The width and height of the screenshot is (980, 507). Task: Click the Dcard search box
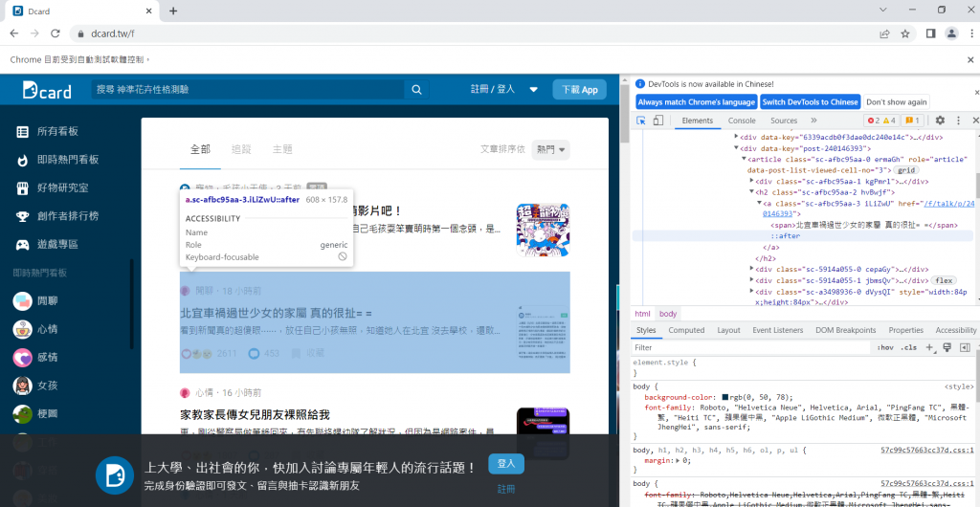pyautogui.click(x=248, y=90)
